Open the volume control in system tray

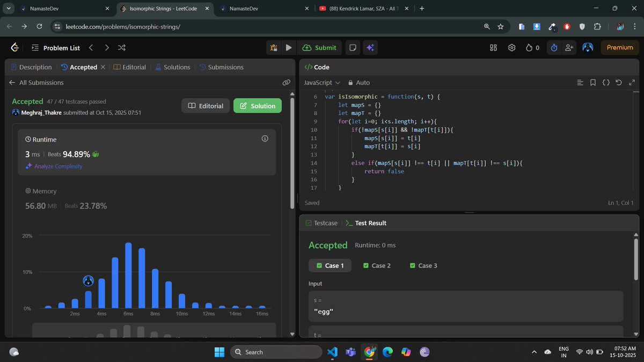(x=590, y=352)
